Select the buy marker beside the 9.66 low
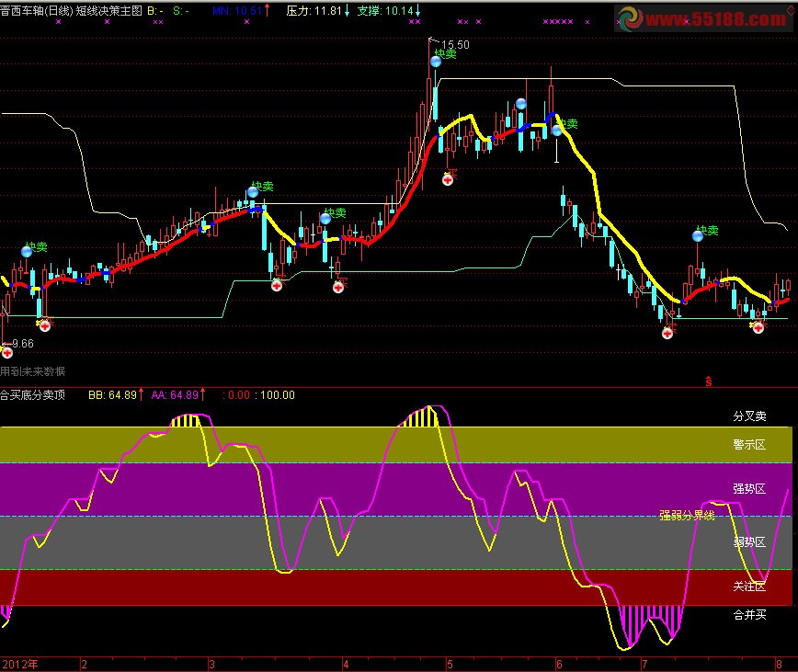Screen dimensions: 798x672 click(7, 352)
